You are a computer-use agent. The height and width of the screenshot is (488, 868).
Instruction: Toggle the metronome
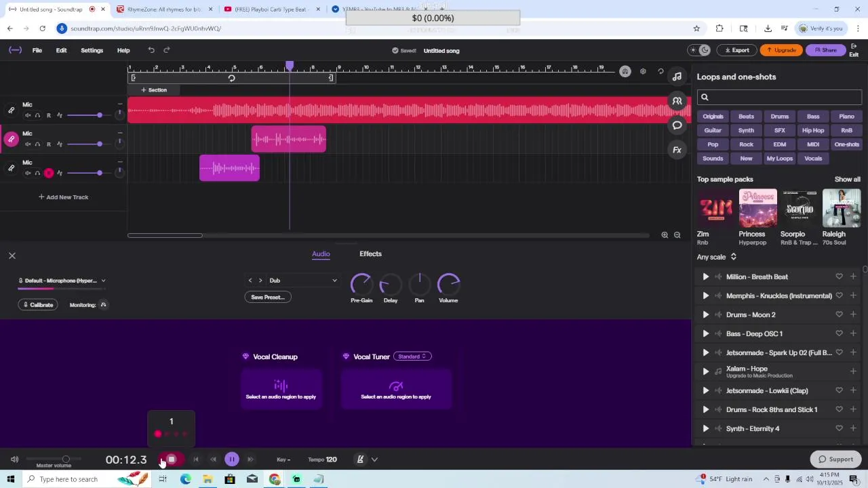[x=361, y=460]
